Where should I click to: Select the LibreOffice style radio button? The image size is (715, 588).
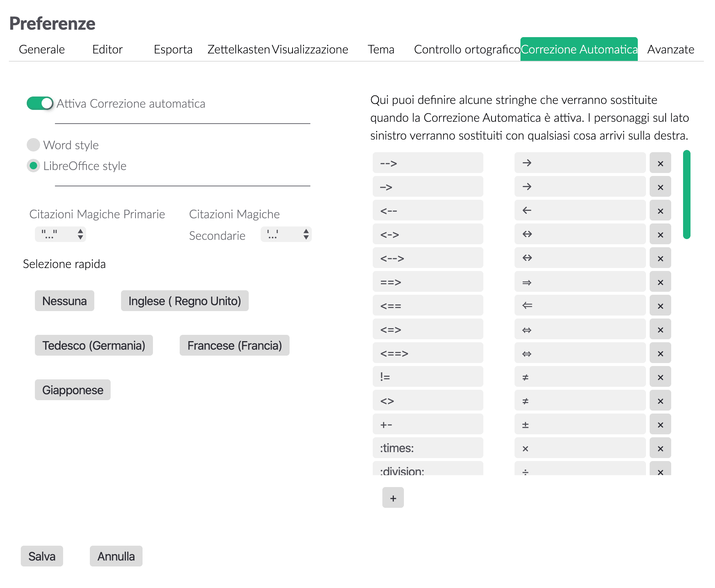pos(33,166)
